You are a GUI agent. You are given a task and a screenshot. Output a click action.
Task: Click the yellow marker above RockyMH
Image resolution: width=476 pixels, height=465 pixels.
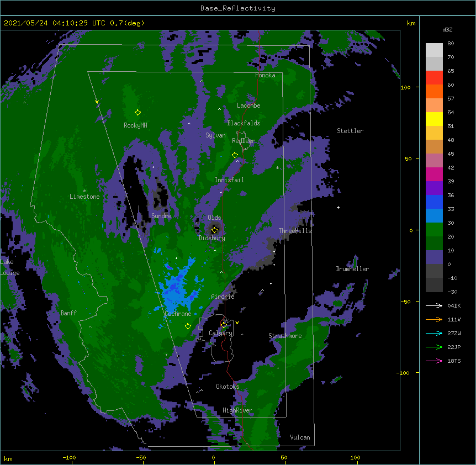137,112
